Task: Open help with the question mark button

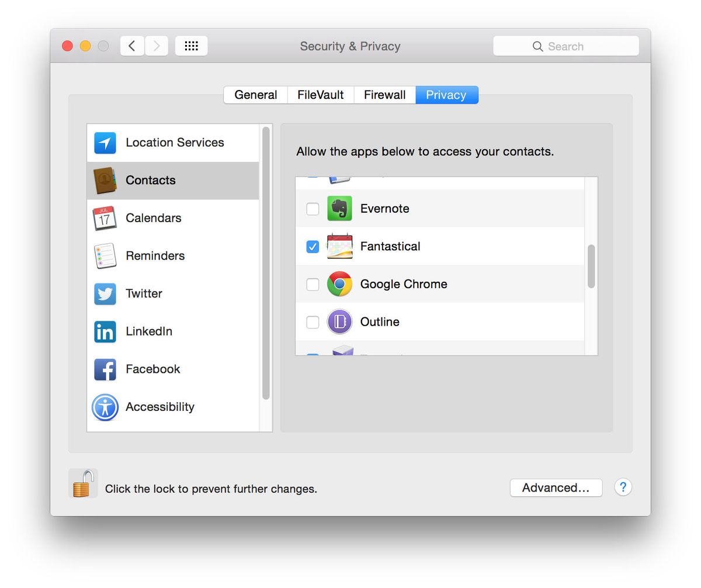Action: point(623,487)
